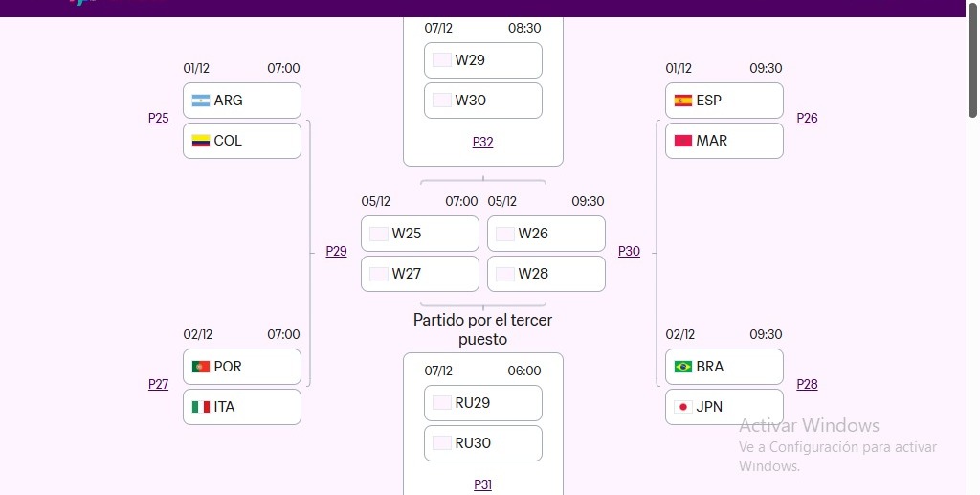
Task: Click the W28 semifinal slot
Action: tap(546, 274)
